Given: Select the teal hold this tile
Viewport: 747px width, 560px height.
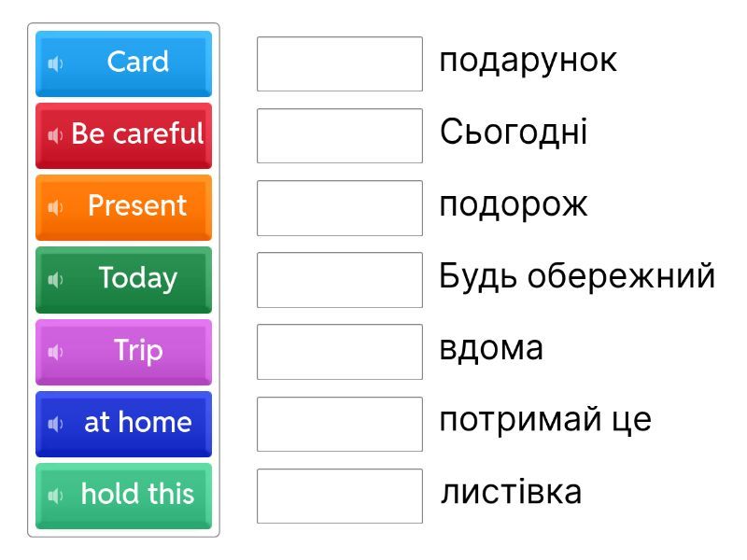Looking at the screenshot, I should click(137, 495).
